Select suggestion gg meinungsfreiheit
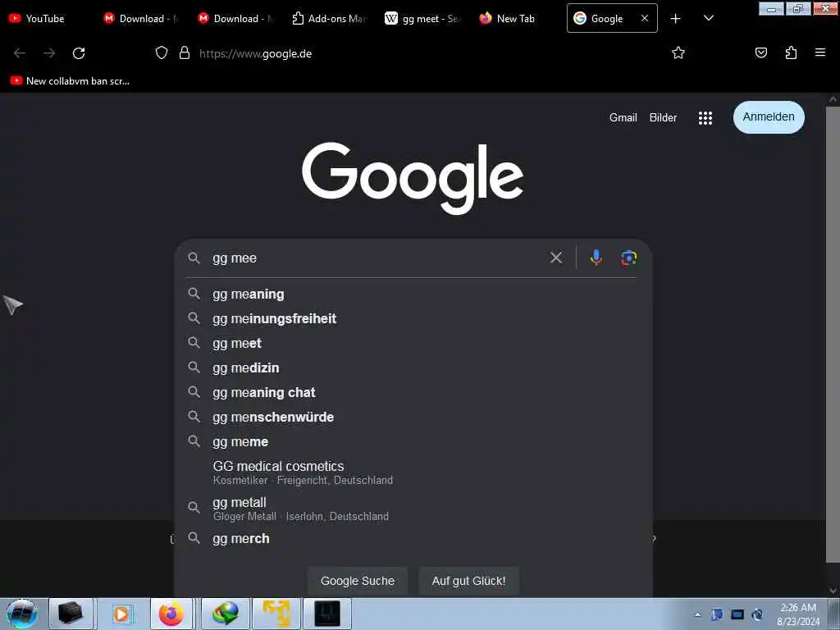 tap(413, 318)
